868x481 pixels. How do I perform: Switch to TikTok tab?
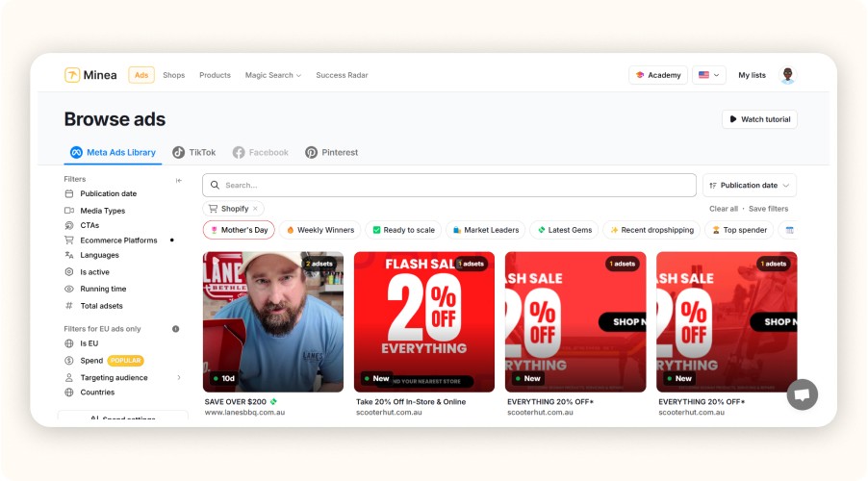click(x=193, y=152)
